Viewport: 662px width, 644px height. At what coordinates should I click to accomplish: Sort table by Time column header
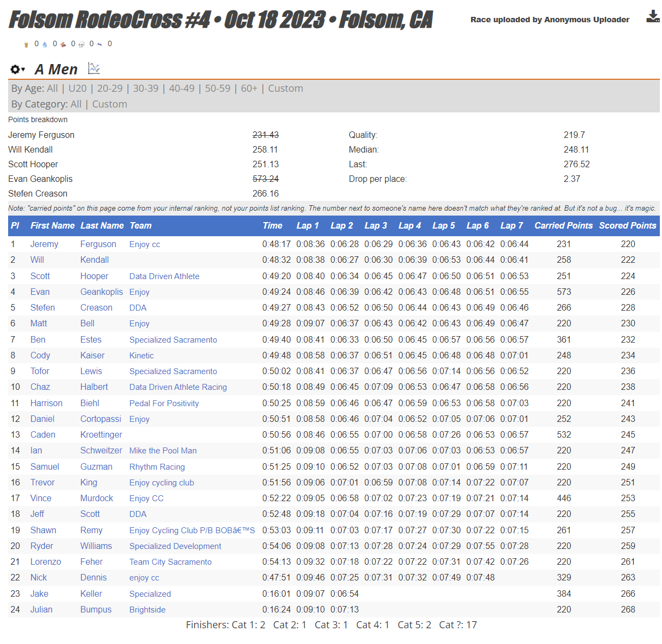pos(272,226)
